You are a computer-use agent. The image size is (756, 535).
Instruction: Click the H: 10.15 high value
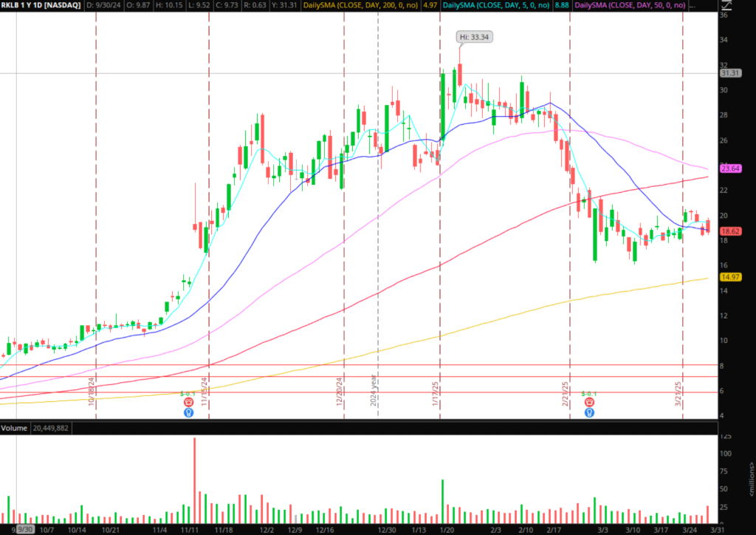(169, 5)
